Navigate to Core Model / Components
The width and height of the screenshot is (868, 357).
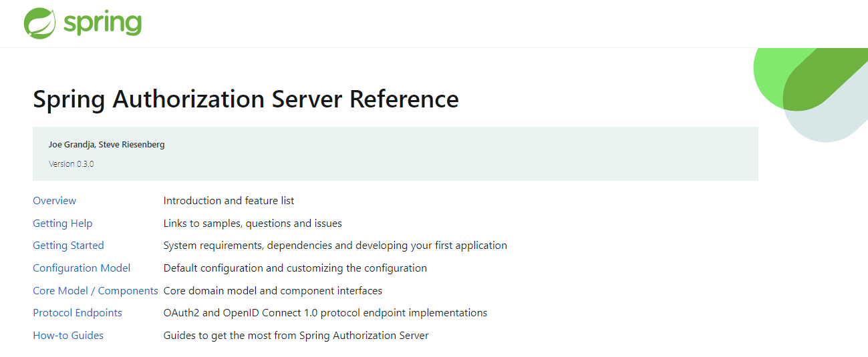[96, 291]
